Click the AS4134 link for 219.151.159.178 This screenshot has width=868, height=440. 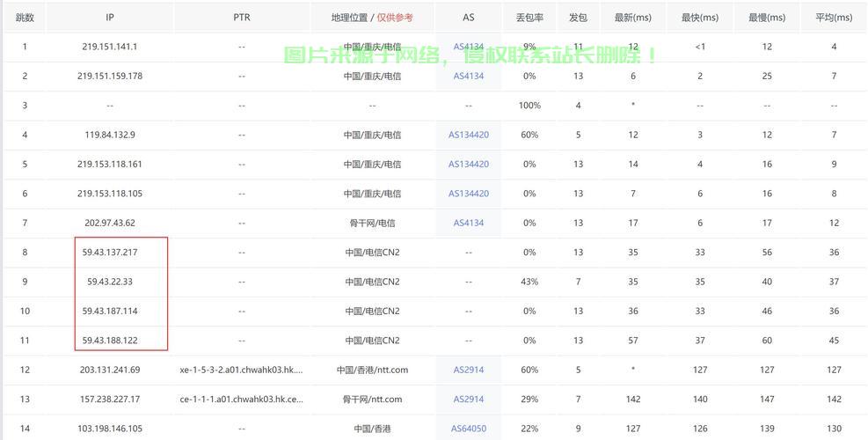click(469, 77)
